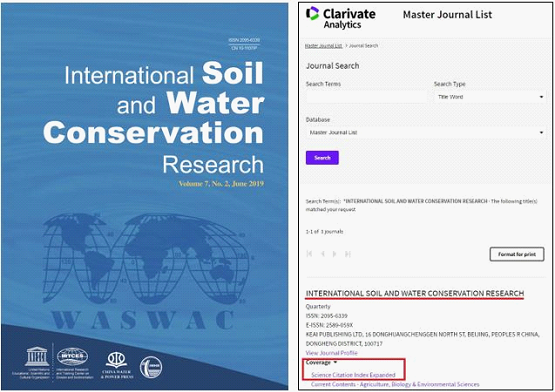This screenshot has width=555, height=392.
Task: Open Current Contents Agriculture, Biology link
Action: tap(395, 384)
